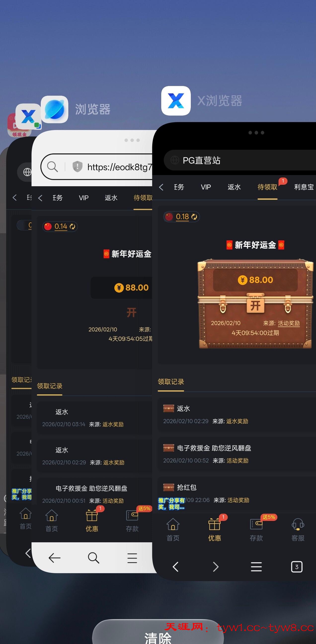Tap back arrow in white browser bottom bar
Screen dimensions: 316x644
coord(54,558)
